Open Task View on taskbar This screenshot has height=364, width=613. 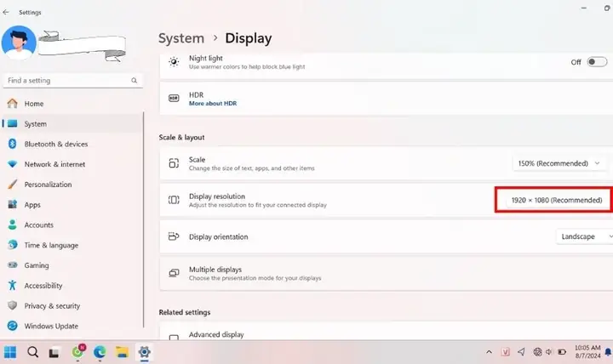point(54,353)
